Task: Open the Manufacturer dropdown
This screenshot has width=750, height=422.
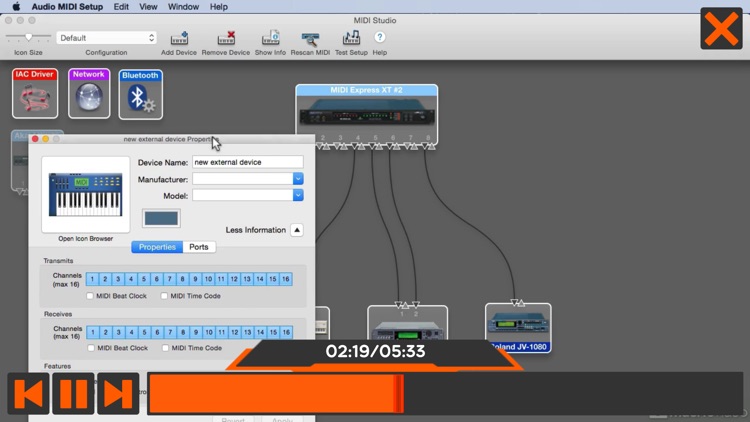Action: [x=298, y=179]
